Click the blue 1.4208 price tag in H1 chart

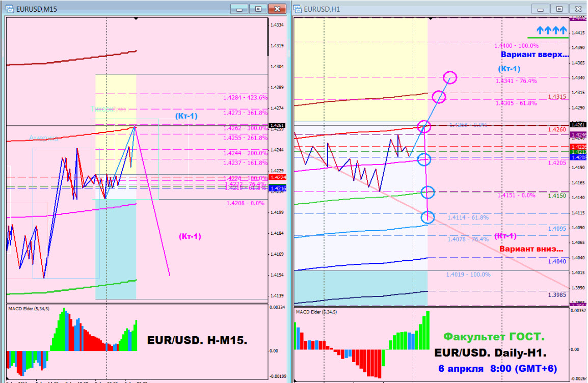coord(578,157)
